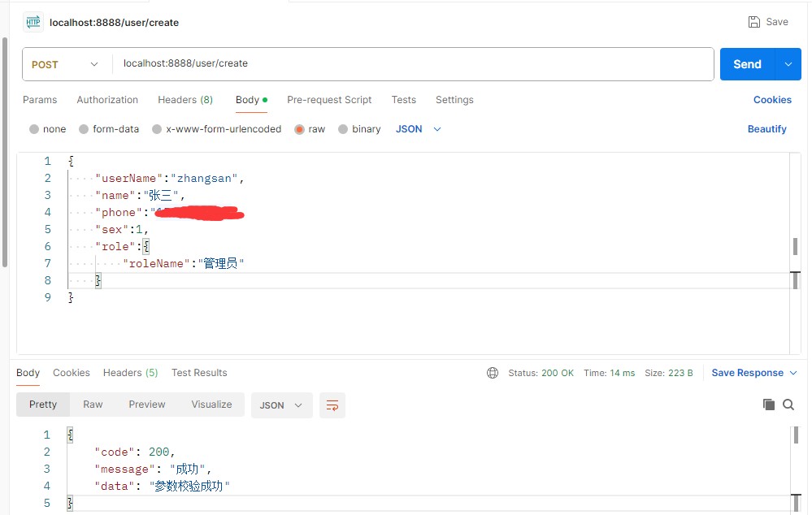812x515 pixels.
Task: Copy response using the copy icon
Action: coord(768,405)
